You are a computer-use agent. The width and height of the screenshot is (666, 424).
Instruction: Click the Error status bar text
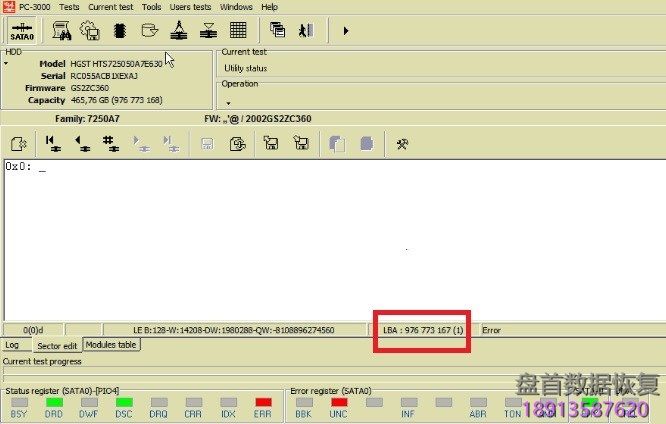click(x=491, y=330)
